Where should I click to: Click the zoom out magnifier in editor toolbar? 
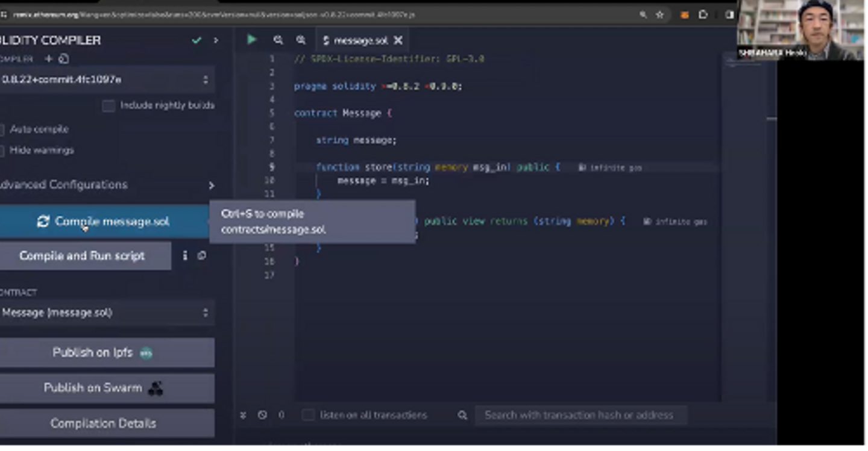(278, 40)
